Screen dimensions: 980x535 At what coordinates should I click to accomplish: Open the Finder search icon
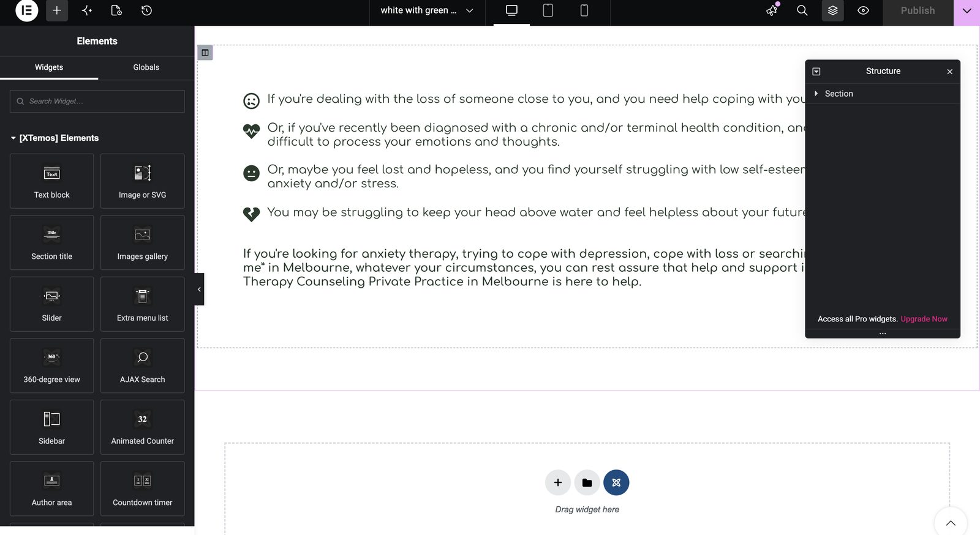pos(802,10)
